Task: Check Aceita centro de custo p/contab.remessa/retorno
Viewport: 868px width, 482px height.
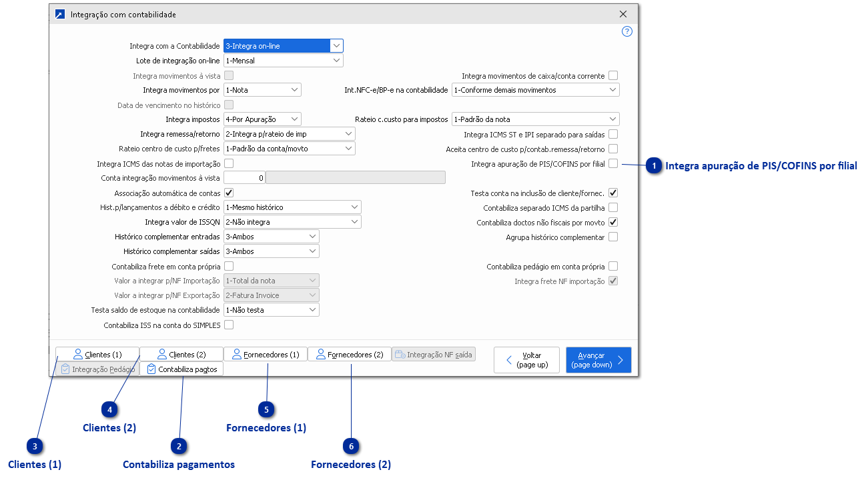Action: coord(613,149)
